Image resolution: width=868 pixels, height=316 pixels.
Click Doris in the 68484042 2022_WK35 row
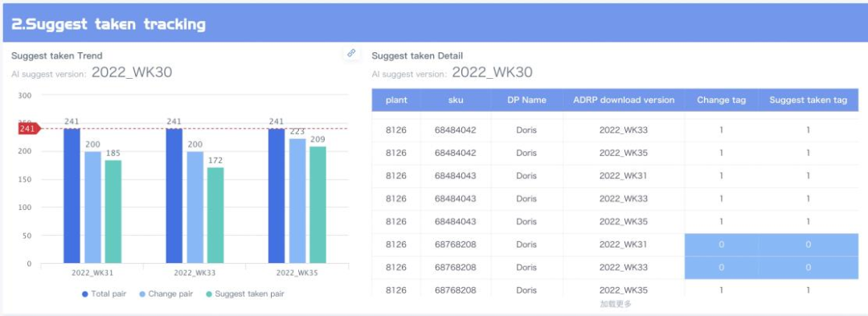pyautogui.click(x=526, y=153)
